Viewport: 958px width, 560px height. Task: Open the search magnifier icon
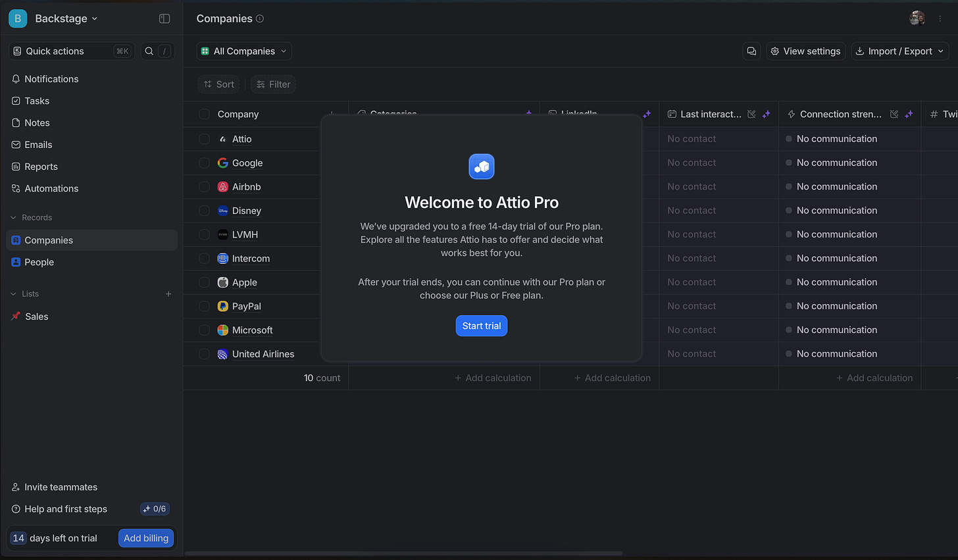pos(149,51)
